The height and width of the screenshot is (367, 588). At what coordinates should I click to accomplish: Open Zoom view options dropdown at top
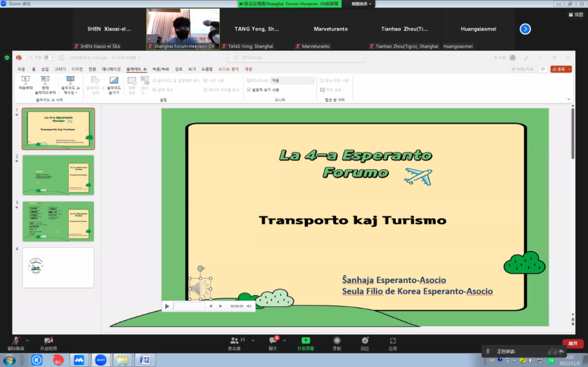(361, 4)
